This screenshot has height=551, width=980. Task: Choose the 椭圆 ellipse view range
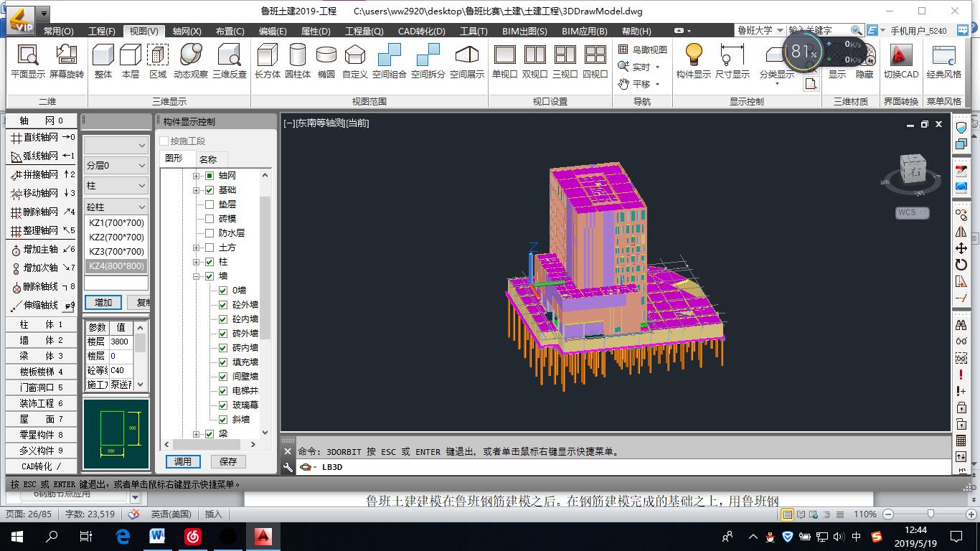[x=326, y=61]
